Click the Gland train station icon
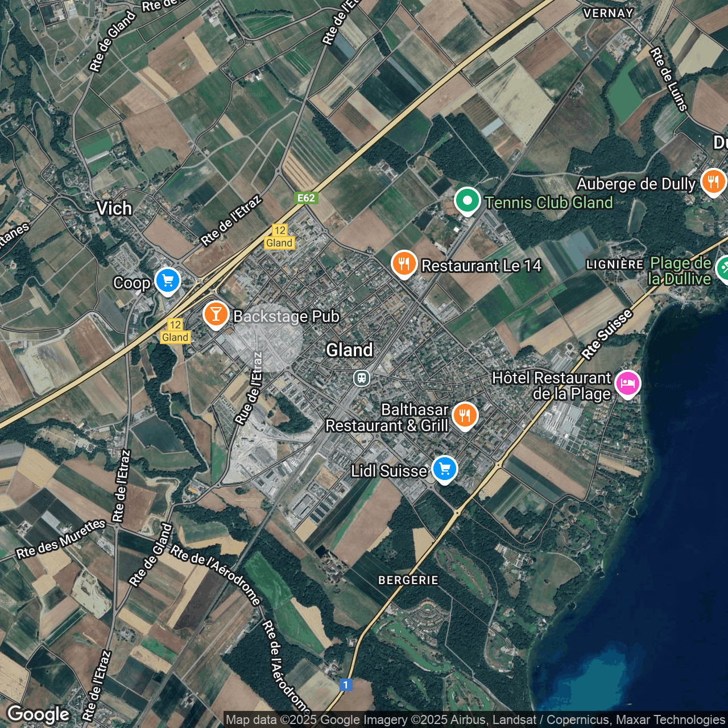The height and width of the screenshot is (728, 728). point(361,378)
